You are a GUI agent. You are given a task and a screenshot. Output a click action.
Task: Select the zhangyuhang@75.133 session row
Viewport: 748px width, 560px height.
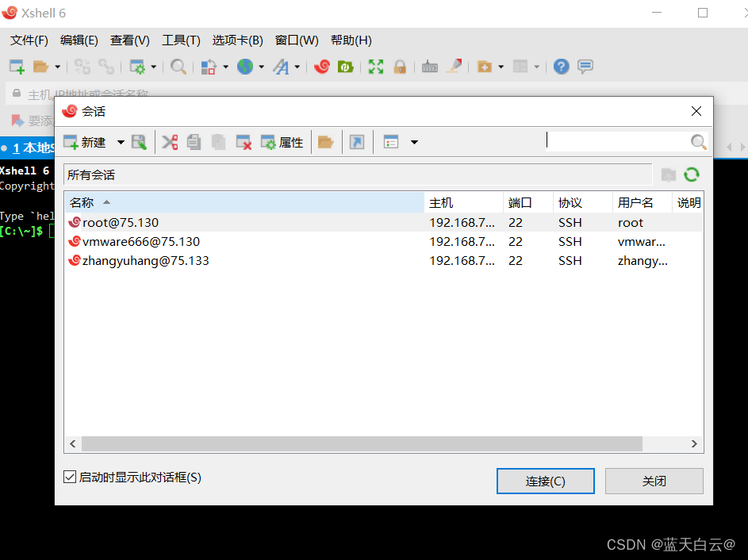click(384, 260)
